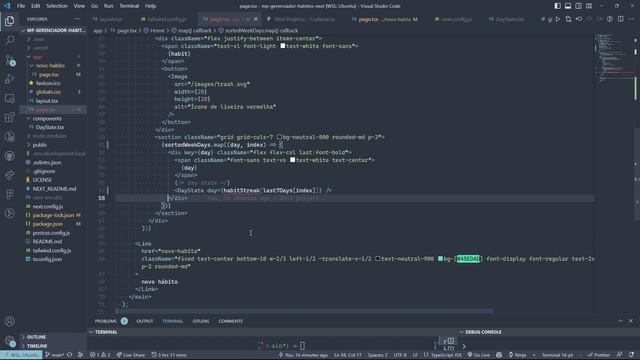Screen dimensions: 640x360
Task: Click the Live Share status item
Action: point(131,355)
